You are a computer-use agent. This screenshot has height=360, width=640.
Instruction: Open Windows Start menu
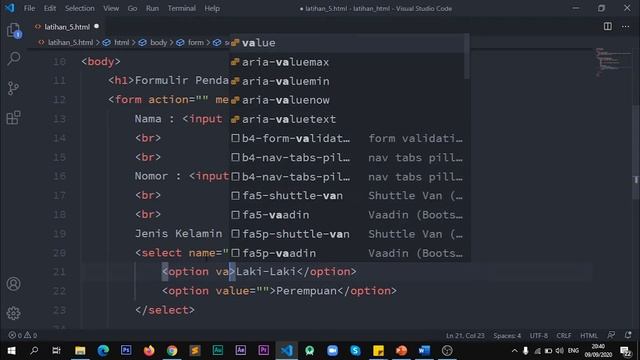(x=11, y=351)
